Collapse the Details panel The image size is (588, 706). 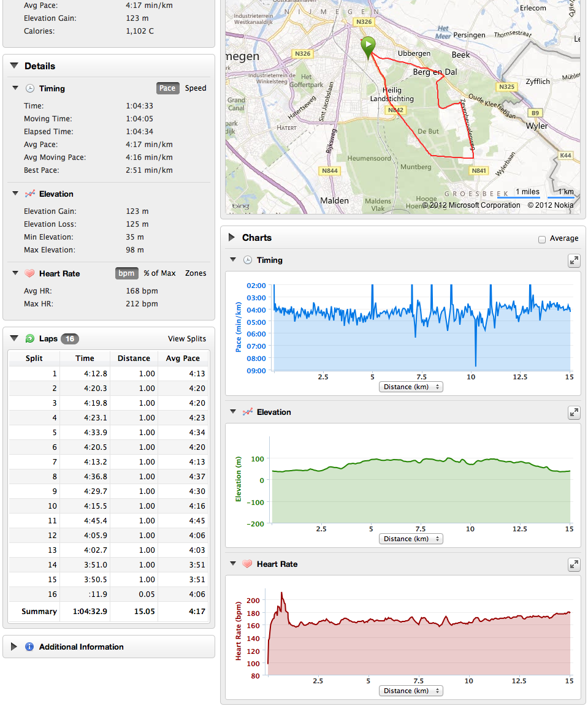(14, 66)
